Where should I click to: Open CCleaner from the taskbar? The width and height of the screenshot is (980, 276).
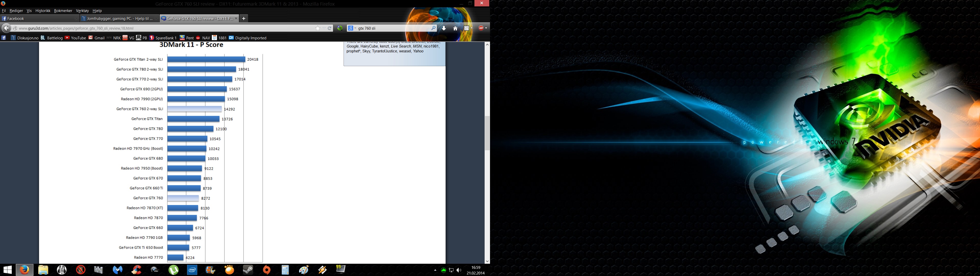[x=136, y=270]
